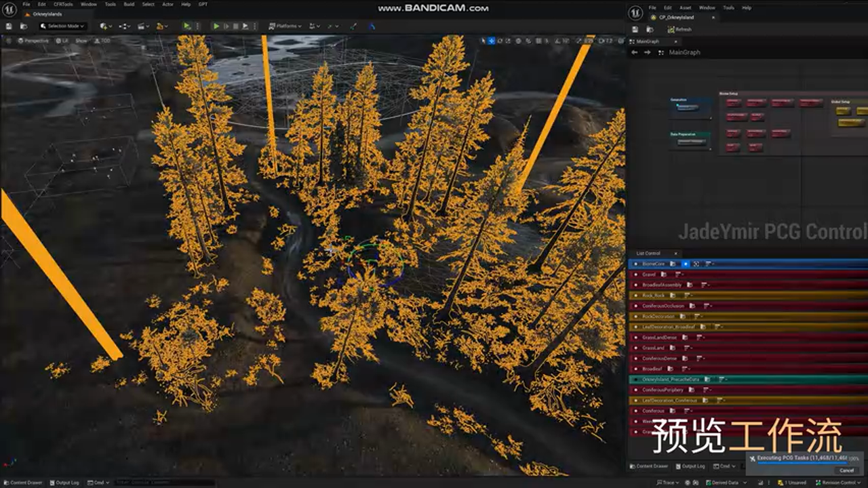Viewport: 868px width, 488px height.
Task: Click the green Play button in toolbar
Action: click(x=216, y=26)
